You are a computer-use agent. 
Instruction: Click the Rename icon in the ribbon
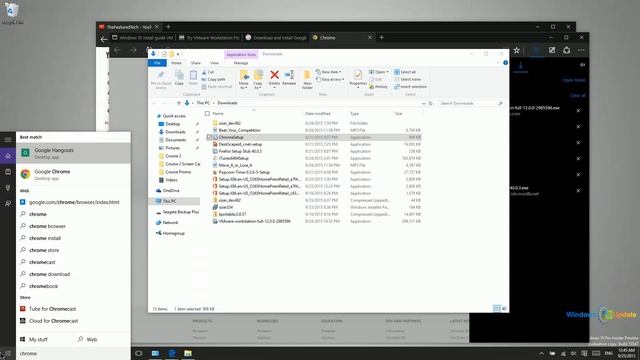289,75
